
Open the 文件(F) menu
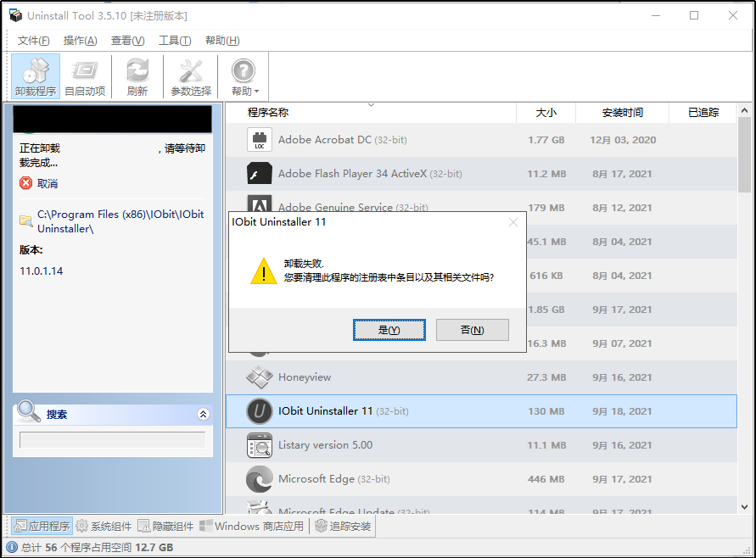(34, 41)
